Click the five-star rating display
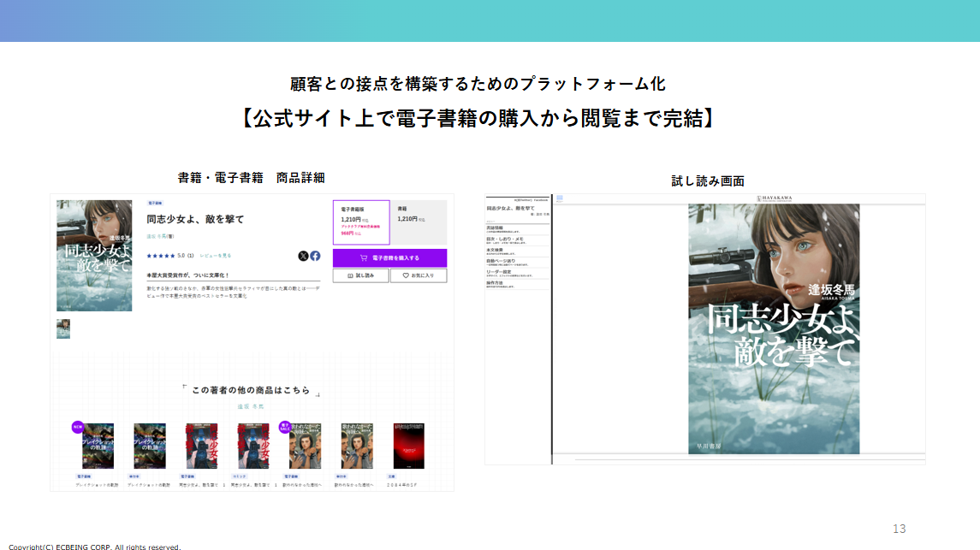Viewport: 980px width, 550px height. 161,256
